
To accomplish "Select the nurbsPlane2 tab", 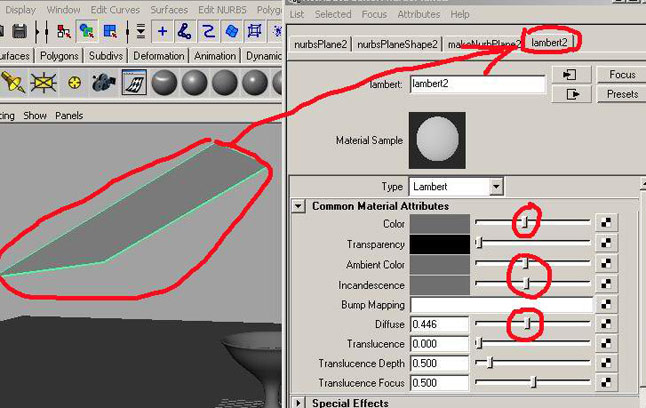I will (320, 44).
